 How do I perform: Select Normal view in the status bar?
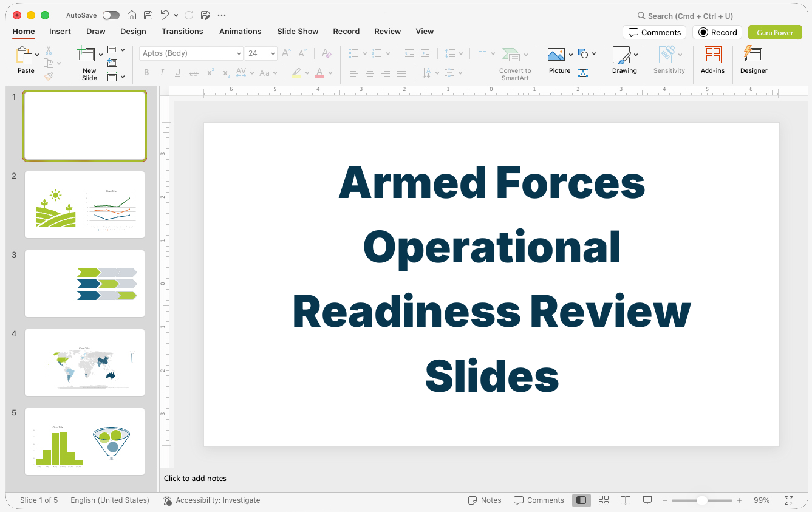coord(581,500)
